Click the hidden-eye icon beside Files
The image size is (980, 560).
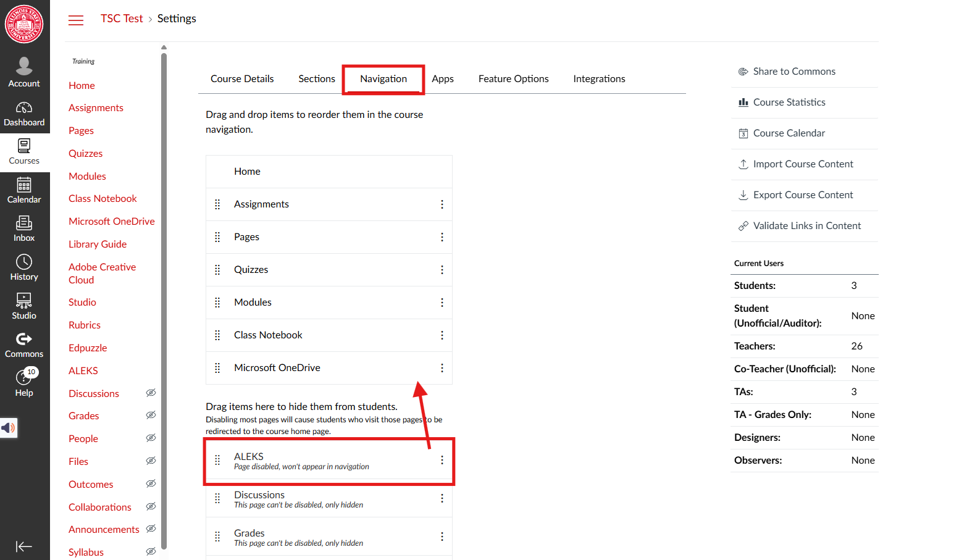click(x=151, y=461)
